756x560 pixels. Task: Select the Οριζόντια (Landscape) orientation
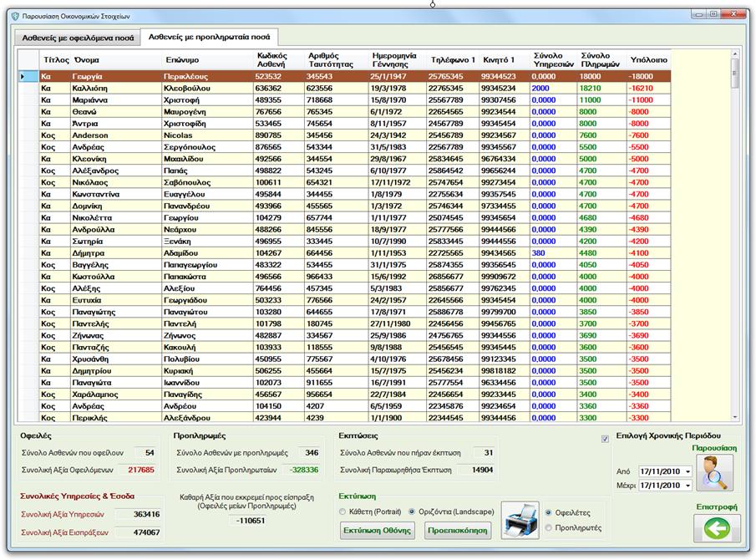(411, 512)
